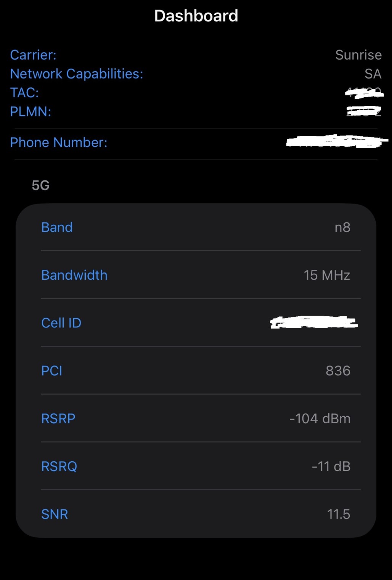Select the RSRQ row label
The width and height of the screenshot is (392, 580).
tap(59, 466)
